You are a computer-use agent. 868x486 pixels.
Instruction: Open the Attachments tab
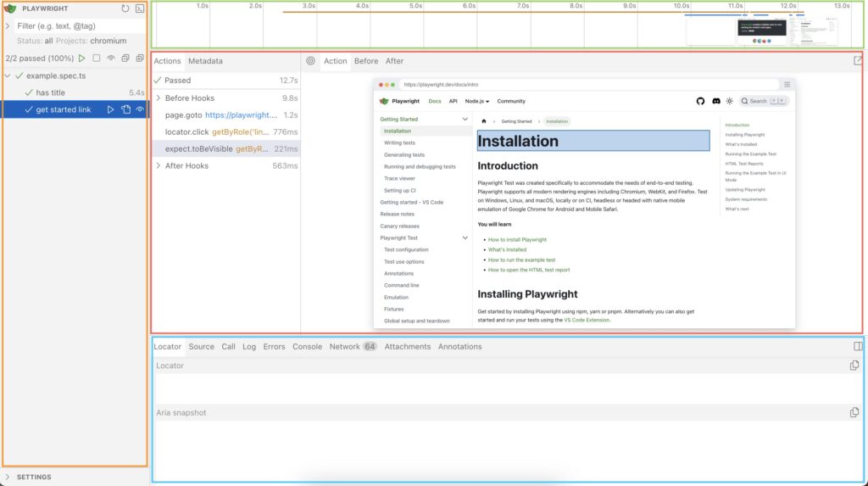click(408, 346)
